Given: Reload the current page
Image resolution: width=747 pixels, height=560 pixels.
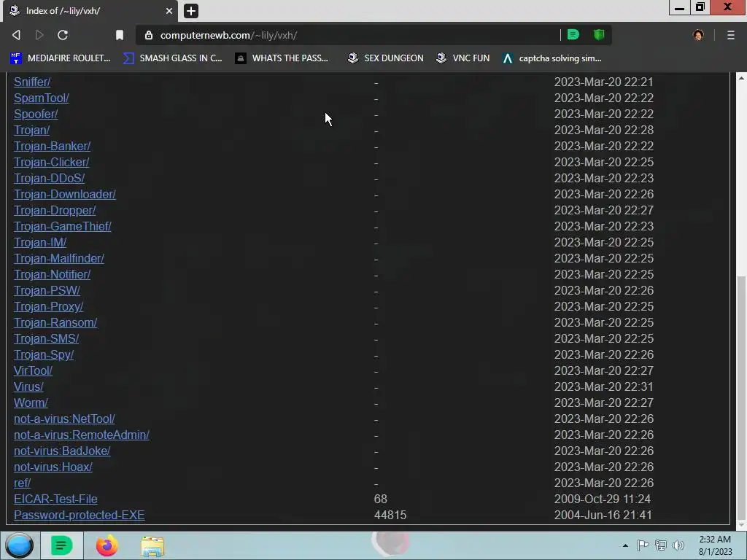Looking at the screenshot, I should 63,35.
